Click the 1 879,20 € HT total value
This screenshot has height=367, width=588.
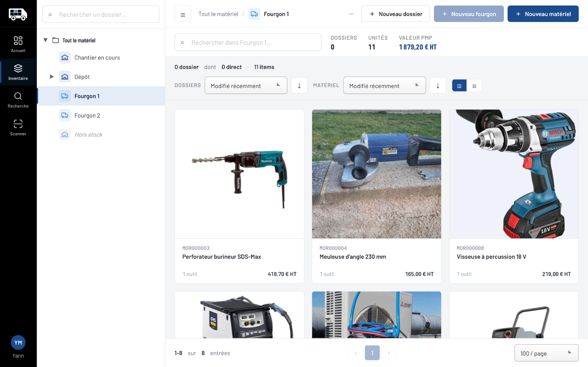(x=418, y=47)
